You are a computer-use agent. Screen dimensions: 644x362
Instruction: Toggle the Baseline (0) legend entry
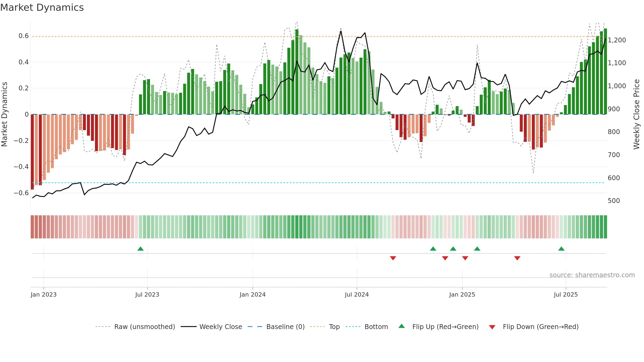[276, 327]
